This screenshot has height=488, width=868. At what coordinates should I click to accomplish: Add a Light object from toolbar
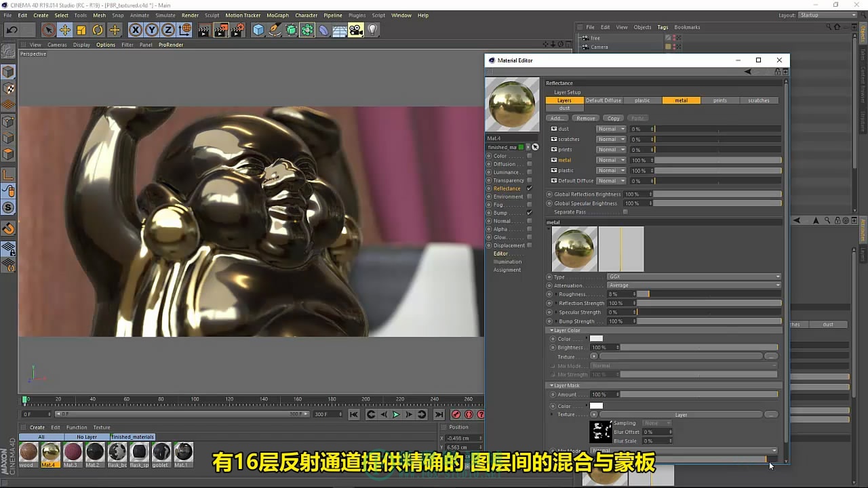click(x=372, y=30)
